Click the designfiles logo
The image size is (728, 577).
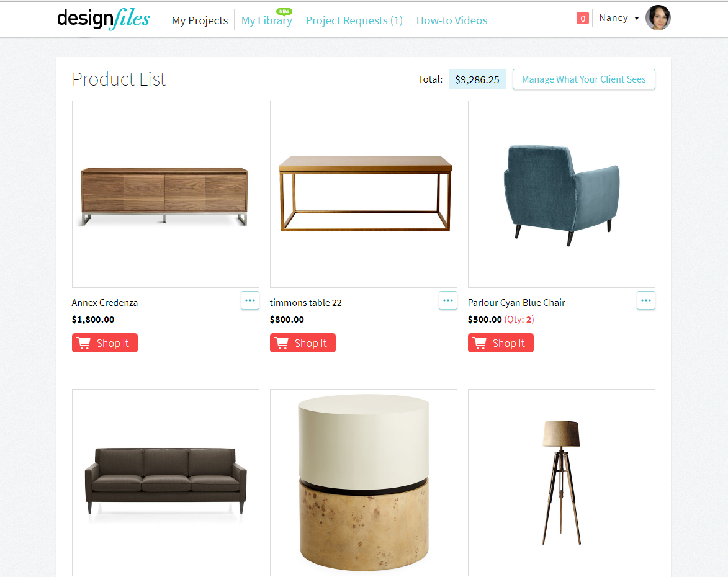click(x=104, y=19)
